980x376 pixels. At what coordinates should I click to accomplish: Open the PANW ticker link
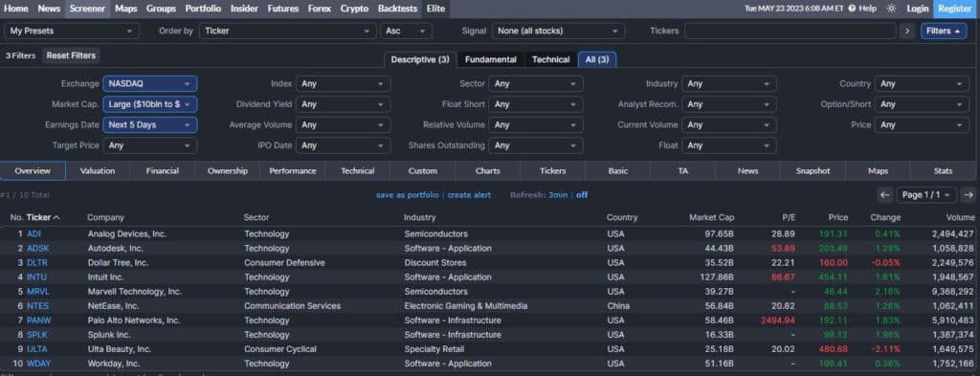[38, 321]
